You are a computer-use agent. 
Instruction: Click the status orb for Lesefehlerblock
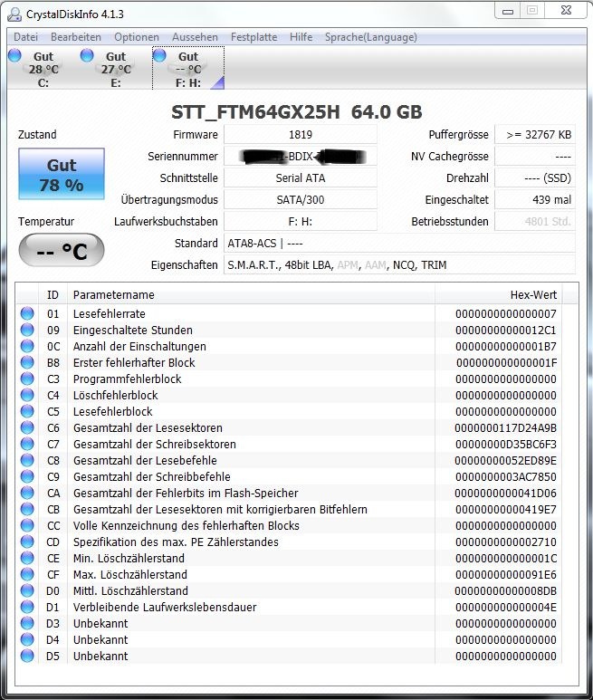pos(27,411)
